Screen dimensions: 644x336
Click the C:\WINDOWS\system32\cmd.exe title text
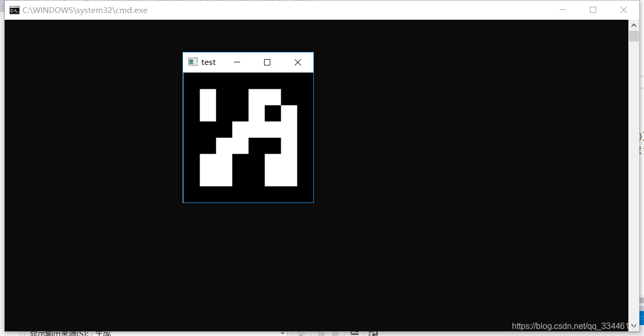(85, 10)
